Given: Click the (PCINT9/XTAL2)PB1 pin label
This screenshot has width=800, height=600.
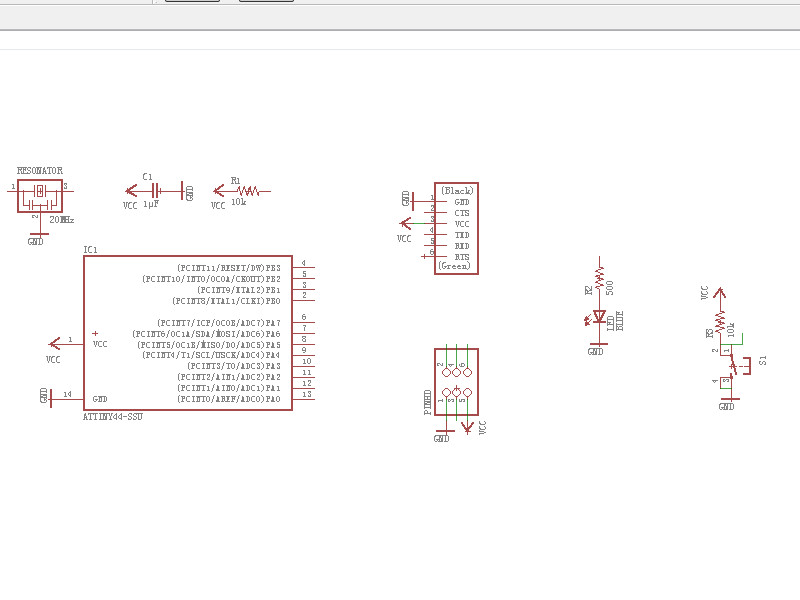Looking at the screenshot, I should click(239, 290).
